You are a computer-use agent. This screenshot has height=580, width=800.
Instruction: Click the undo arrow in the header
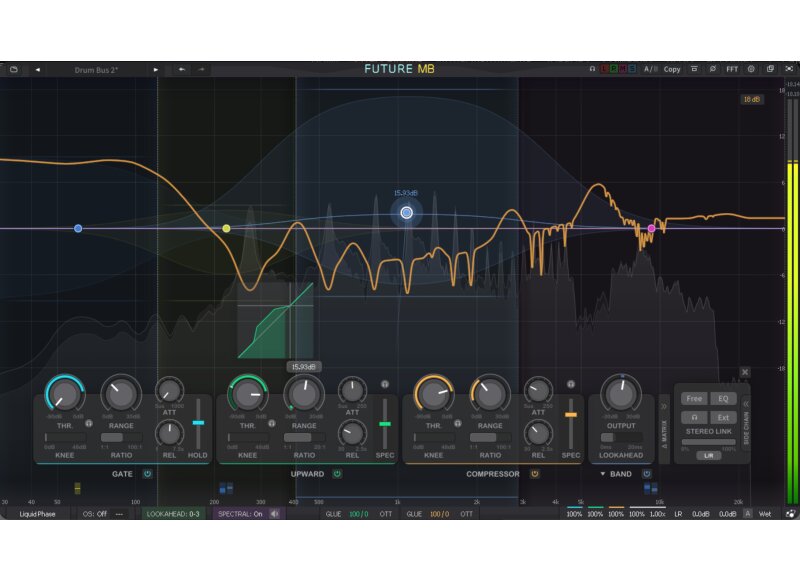(x=182, y=69)
